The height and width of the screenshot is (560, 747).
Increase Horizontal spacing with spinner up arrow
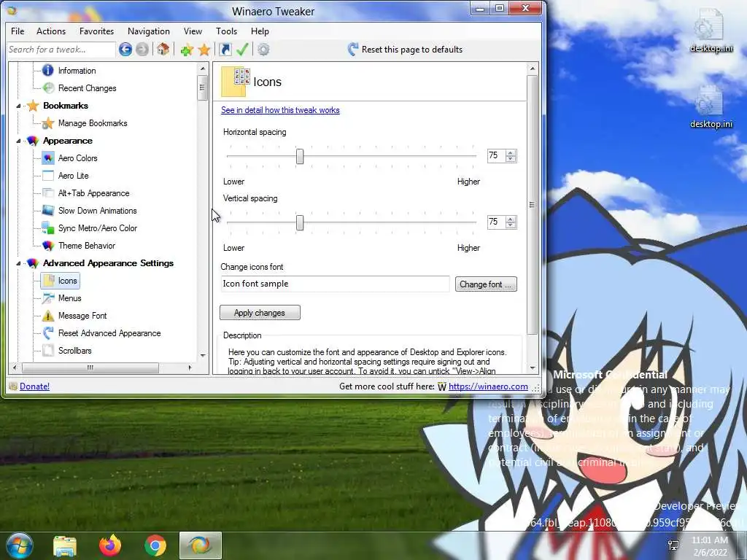click(511, 153)
